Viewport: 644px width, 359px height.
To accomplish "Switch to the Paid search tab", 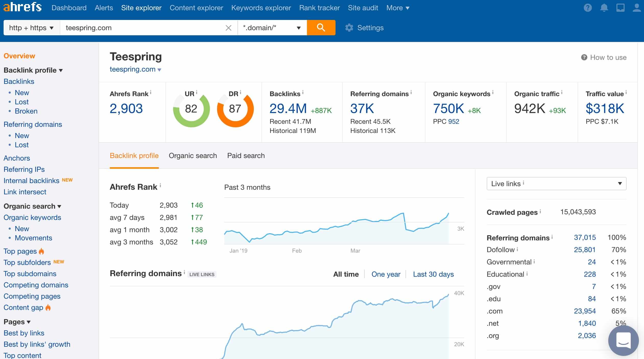I will [x=246, y=155].
